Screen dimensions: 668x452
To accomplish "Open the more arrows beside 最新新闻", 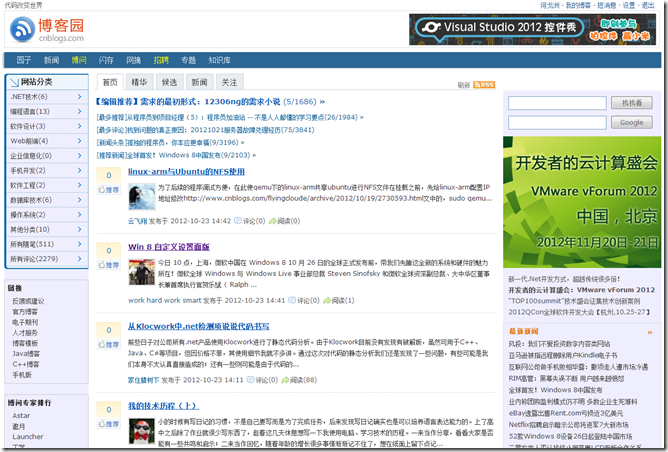I will [650, 332].
